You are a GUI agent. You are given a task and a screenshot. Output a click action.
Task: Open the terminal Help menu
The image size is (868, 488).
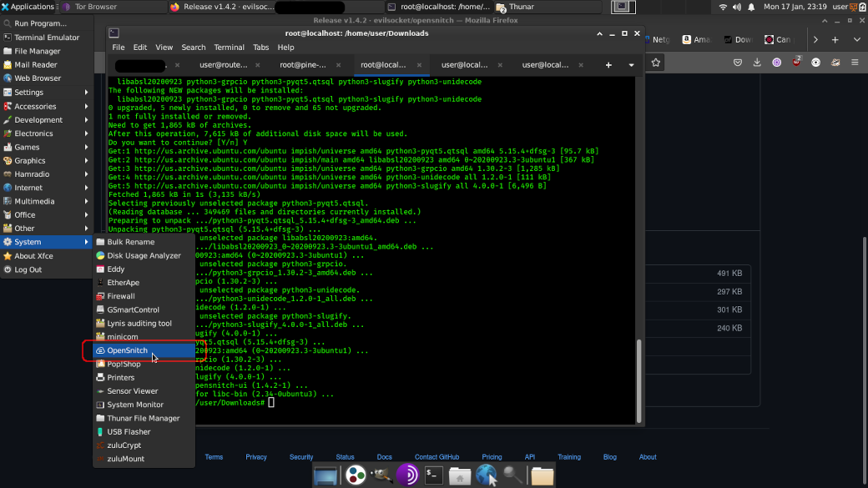coord(285,48)
